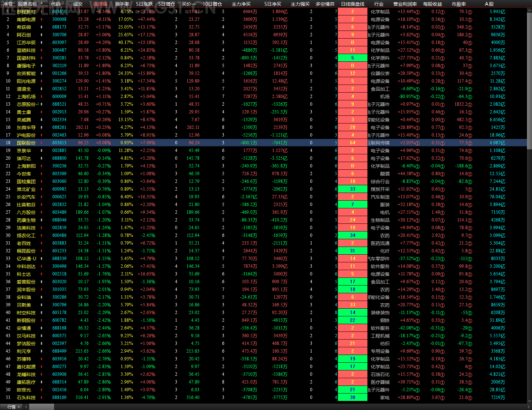
Task: Click the marker icon beside 康强电子
Action: pyautogui.click(x=42, y=66)
